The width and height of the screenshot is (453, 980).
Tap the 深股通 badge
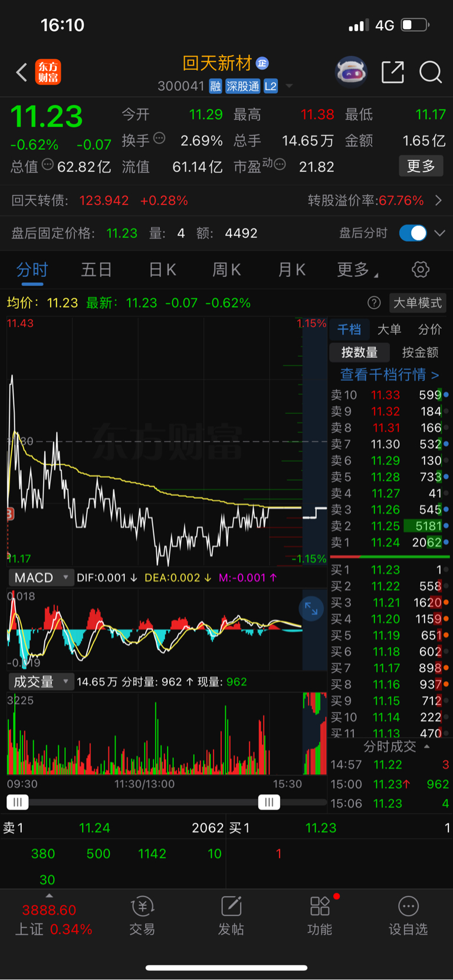coord(242,87)
